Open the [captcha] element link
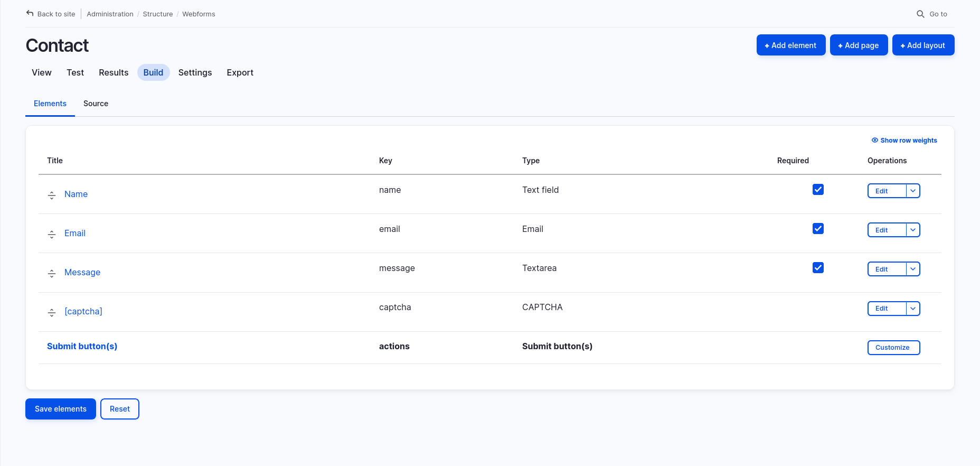980x466 pixels. [83, 311]
